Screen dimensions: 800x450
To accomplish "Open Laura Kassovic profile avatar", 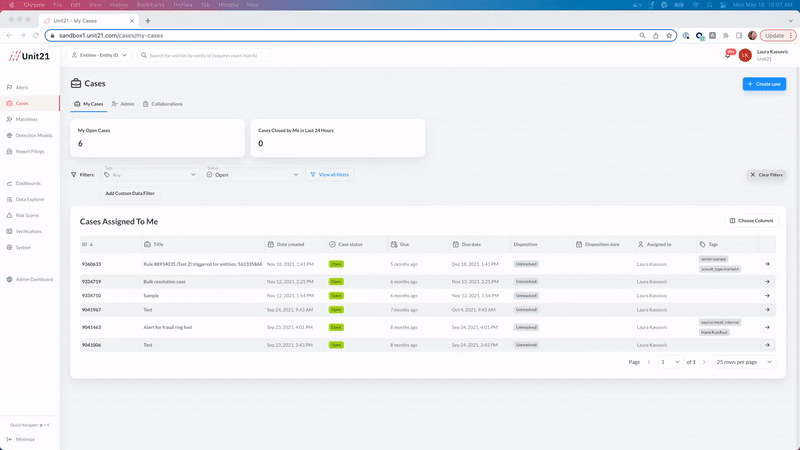I will click(x=745, y=55).
